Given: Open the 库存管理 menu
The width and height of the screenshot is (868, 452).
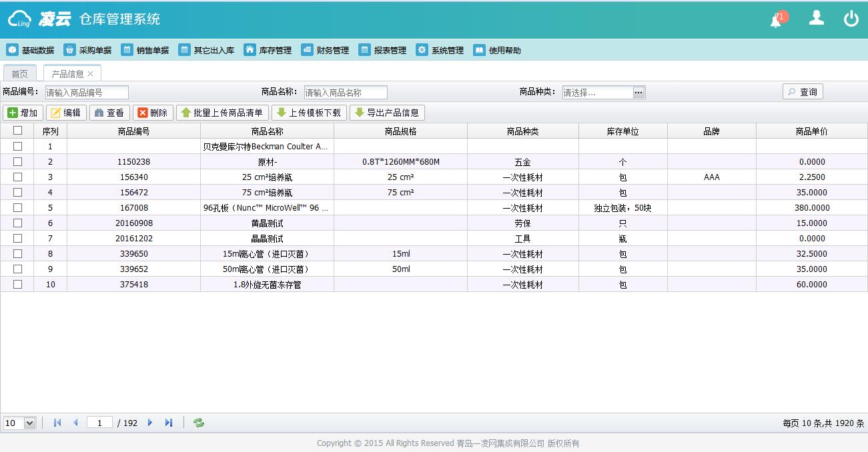Looking at the screenshot, I should click(x=268, y=50).
